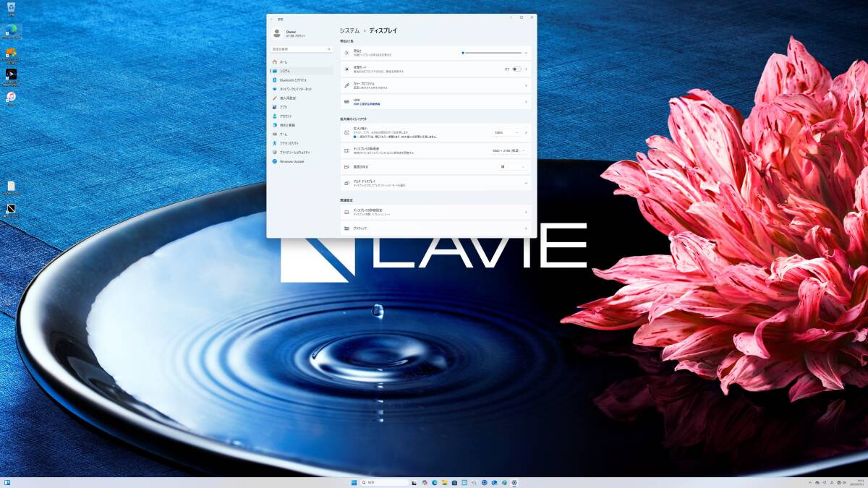Open the Widgets button in taskbar corner
This screenshot has width=868, height=488.
pos(7,482)
